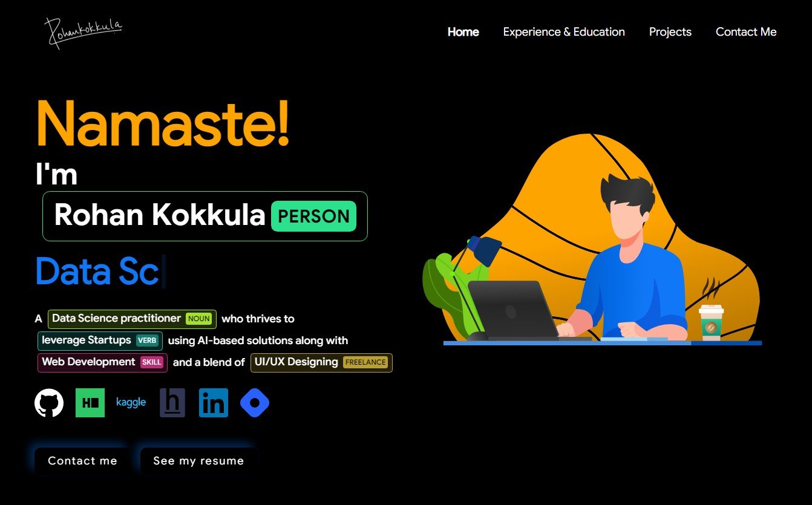Navigate to the Projects section

(670, 32)
